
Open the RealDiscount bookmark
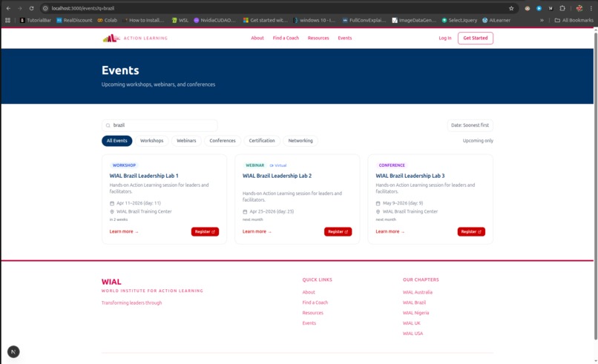coord(74,20)
